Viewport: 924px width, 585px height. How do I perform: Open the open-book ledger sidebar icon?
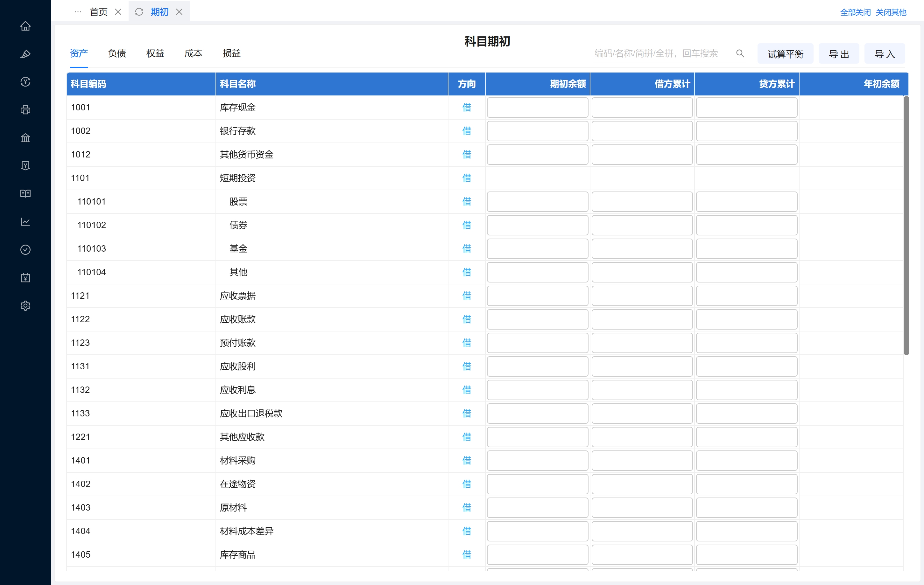pos(25,194)
